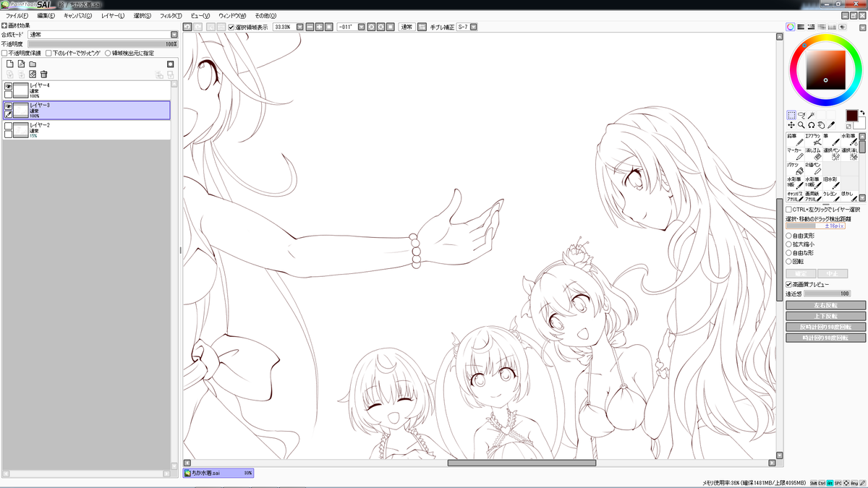Enable 不透明度保護 checkbox
The height and width of the screenshot is (488, 868).
5,53
